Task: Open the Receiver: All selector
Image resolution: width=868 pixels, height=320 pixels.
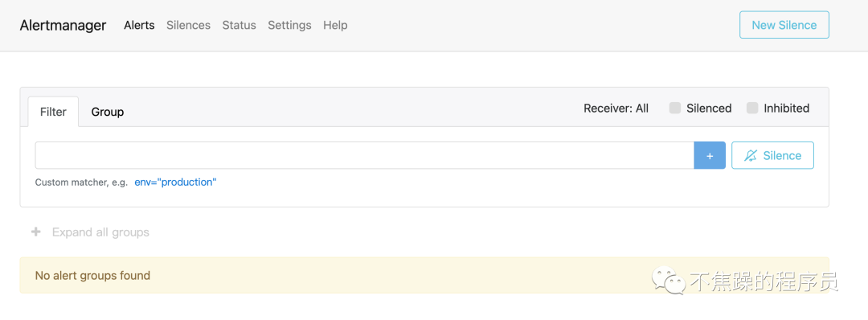Action: [x=616, y=109]
